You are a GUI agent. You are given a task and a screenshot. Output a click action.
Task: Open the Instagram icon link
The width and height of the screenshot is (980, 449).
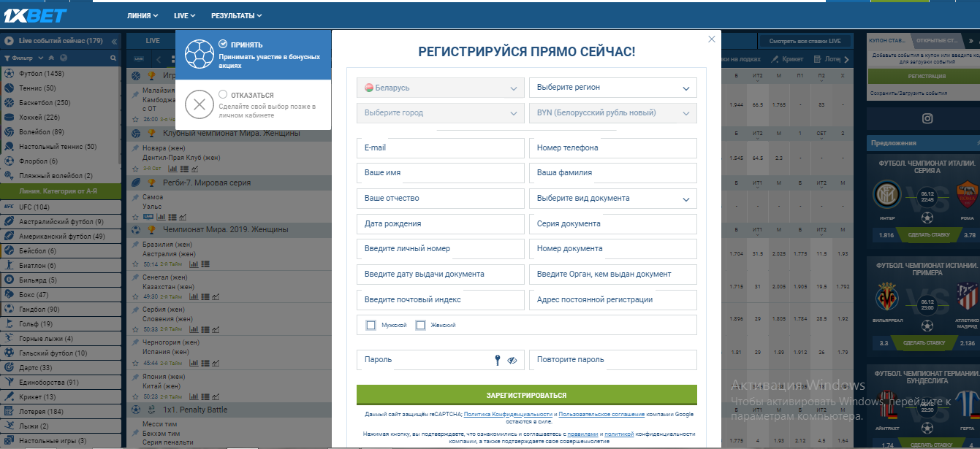coord(927,118)
